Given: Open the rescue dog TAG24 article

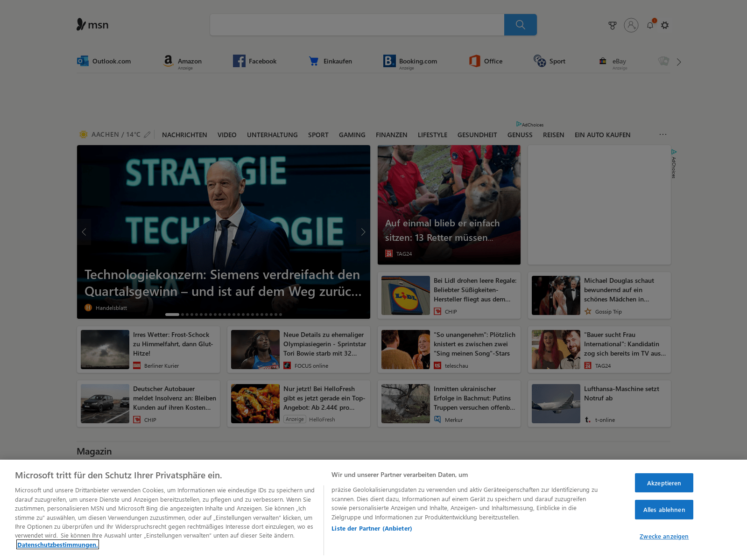Looking at the screenshot, I should coord(449,205).
